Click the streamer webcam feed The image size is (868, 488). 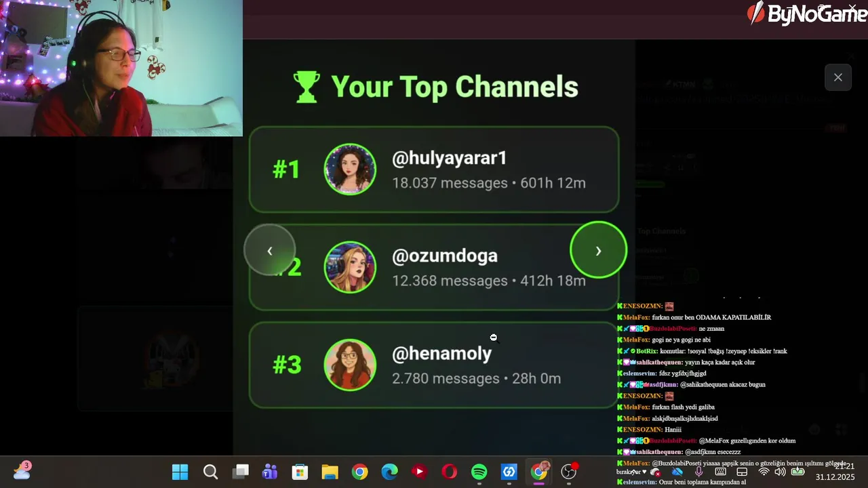click(x=121, y=68)
